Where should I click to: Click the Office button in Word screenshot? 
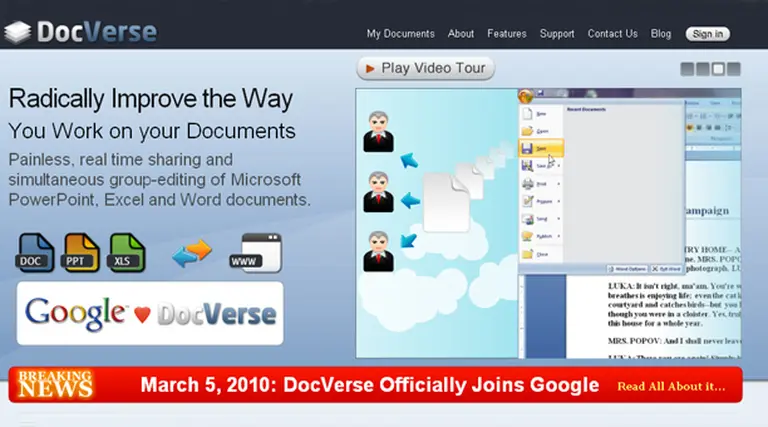tap(526, 97)
